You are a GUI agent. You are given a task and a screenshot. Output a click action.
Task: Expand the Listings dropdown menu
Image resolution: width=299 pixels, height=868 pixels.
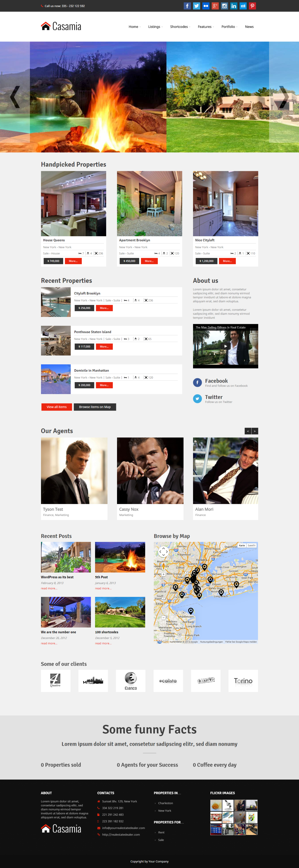click(x=155, y=27)
